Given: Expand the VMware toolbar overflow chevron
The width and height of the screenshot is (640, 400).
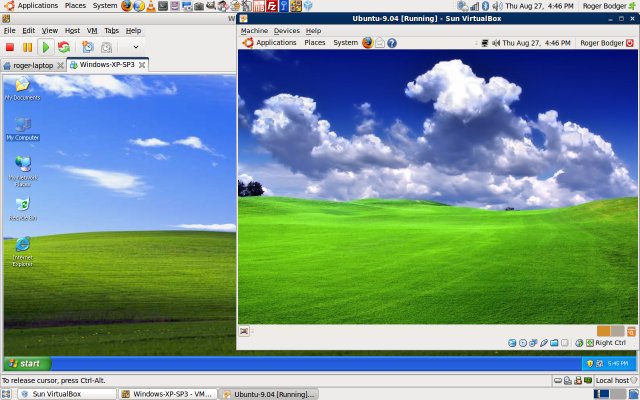Looking at the screenshot, I should click(136, 47).
